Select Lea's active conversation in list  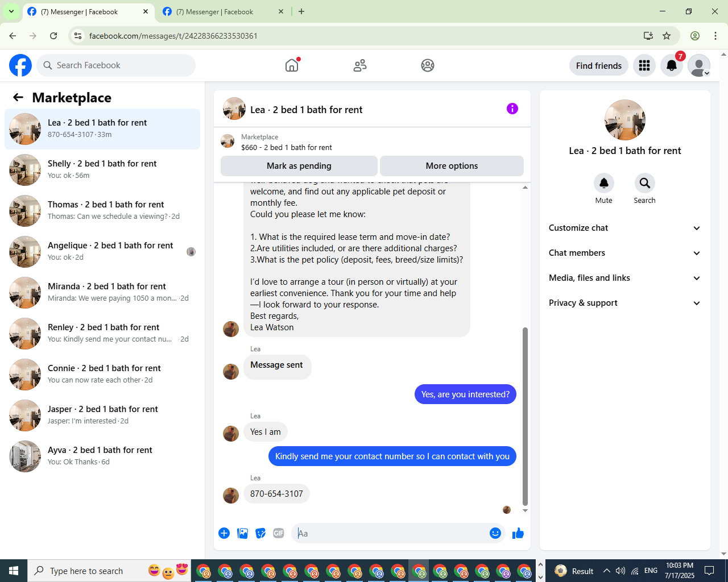pyautogui.click(x=102, y=129)
